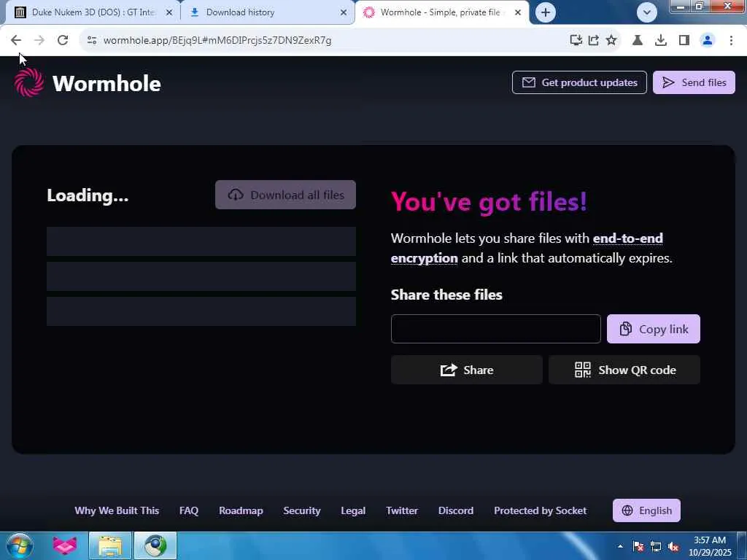
Task: Show hidden system tray icons
Action: 620,546
